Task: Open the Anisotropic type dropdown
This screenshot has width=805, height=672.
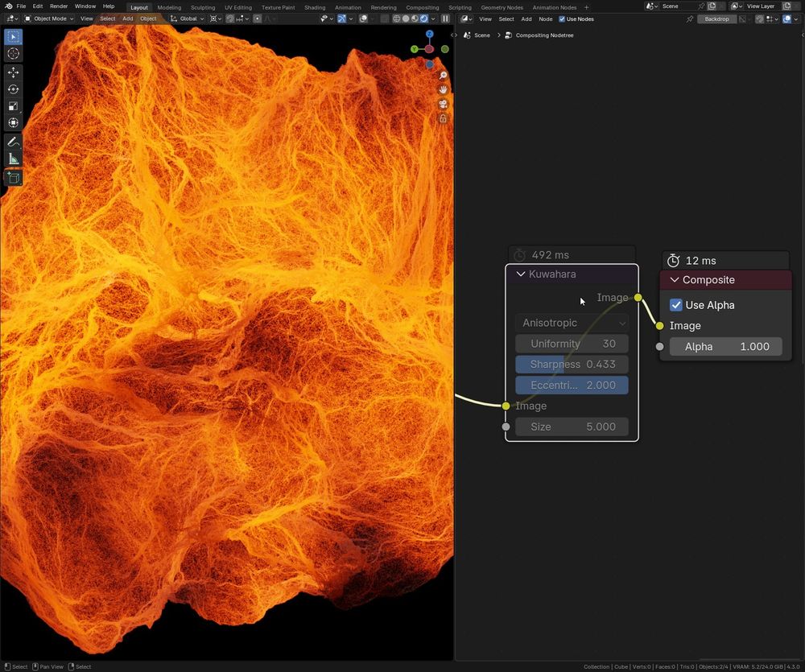Action: pyautogui.click(x=572, y=323)
